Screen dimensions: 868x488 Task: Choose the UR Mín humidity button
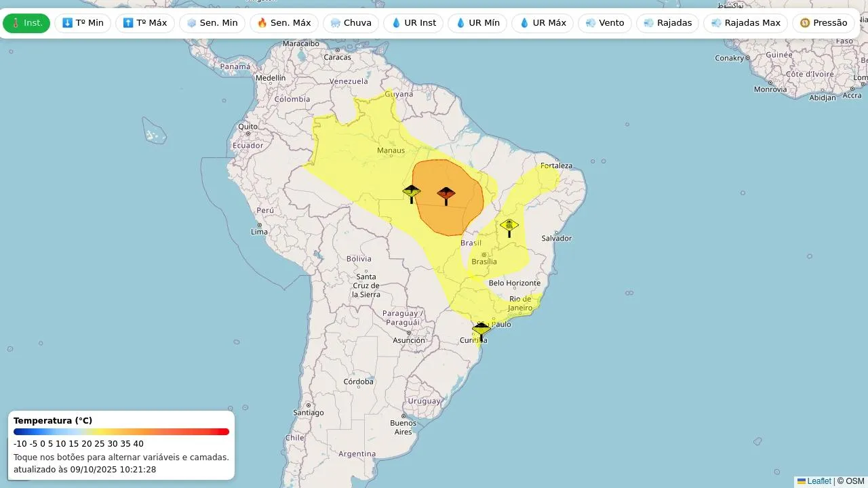point(477,23)
